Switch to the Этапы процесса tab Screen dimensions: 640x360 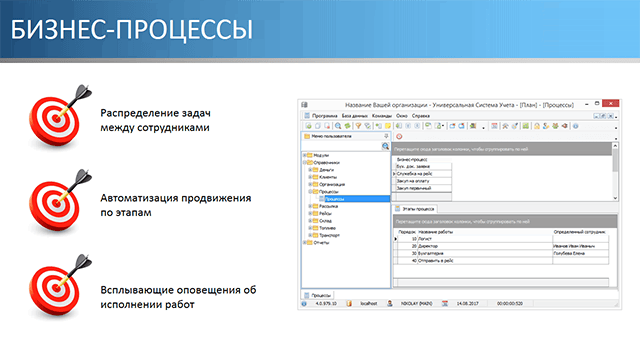pos(415,209)
